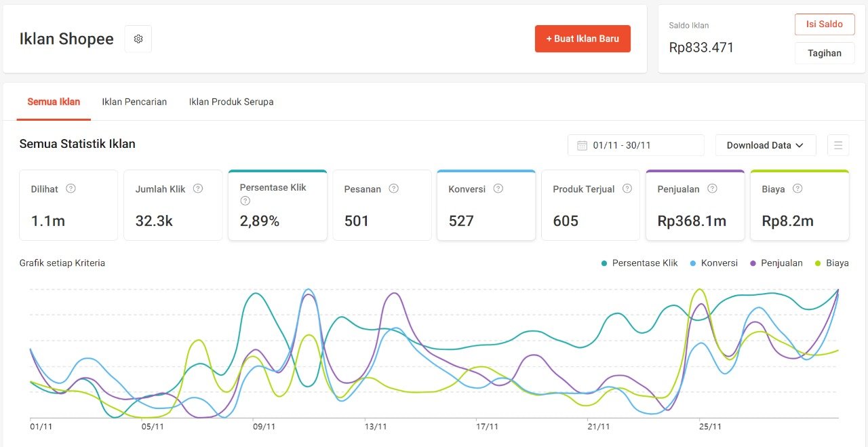Screen dimensions: 868x447
Task: Open the list menu icon beside Download Data
Action: point(838,145)
